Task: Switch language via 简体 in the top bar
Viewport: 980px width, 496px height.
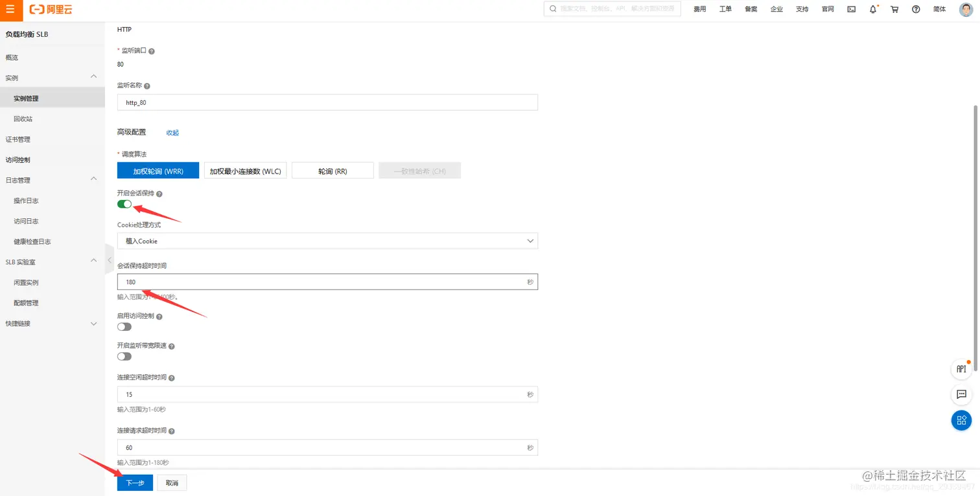Action: [939, 9]
